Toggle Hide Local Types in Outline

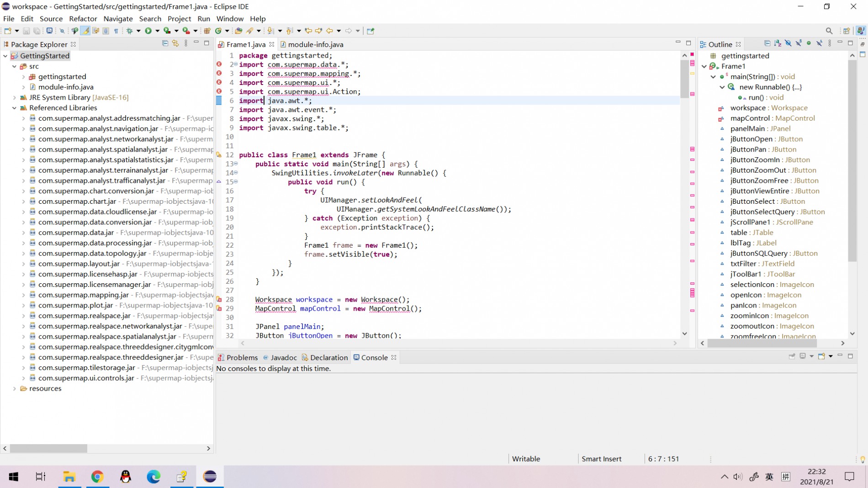(x=819, y=43)
